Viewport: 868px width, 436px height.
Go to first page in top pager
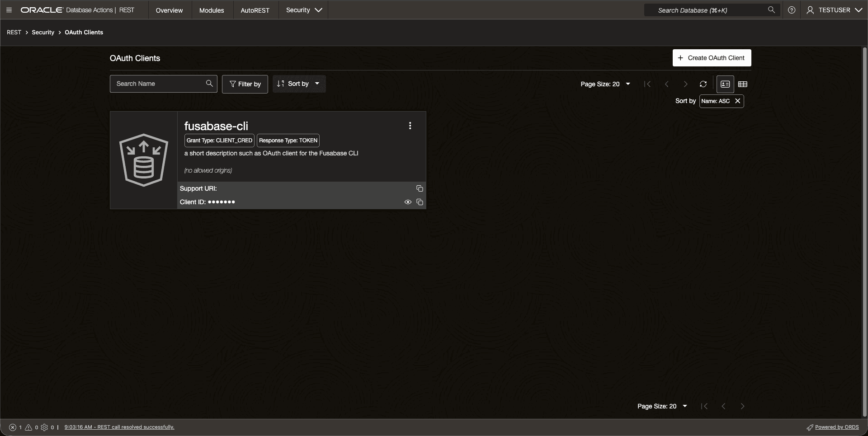pos(647,84)
